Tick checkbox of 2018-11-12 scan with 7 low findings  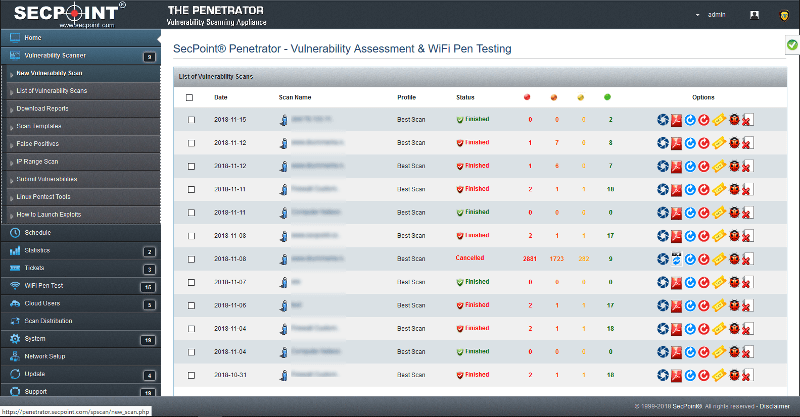191,166
